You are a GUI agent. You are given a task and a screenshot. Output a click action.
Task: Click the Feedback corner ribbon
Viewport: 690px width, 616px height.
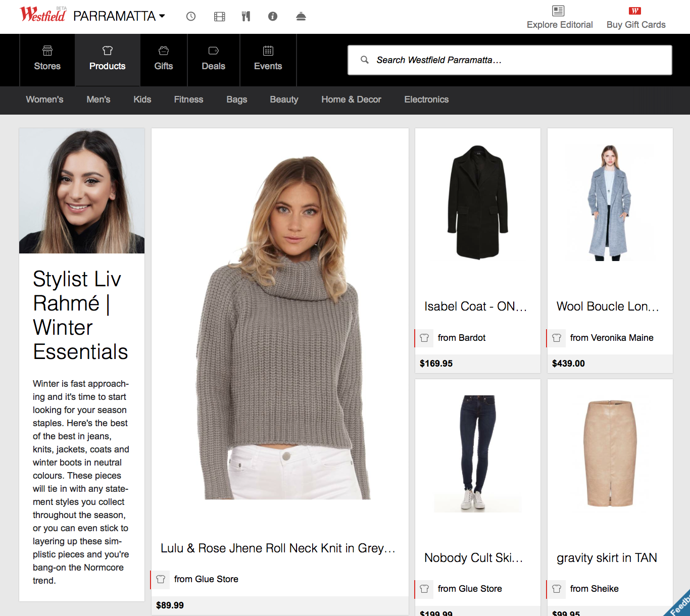[679, 605]
